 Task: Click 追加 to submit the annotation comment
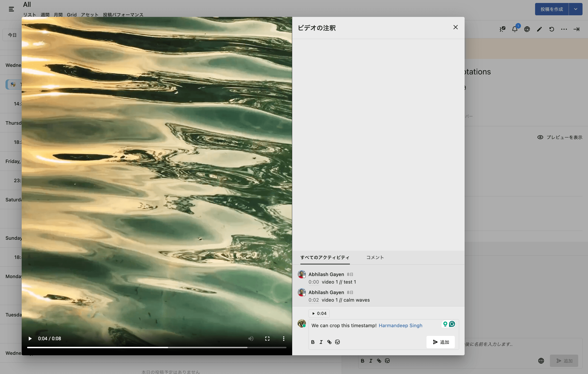pyautogui.click(x=441, y=342)
